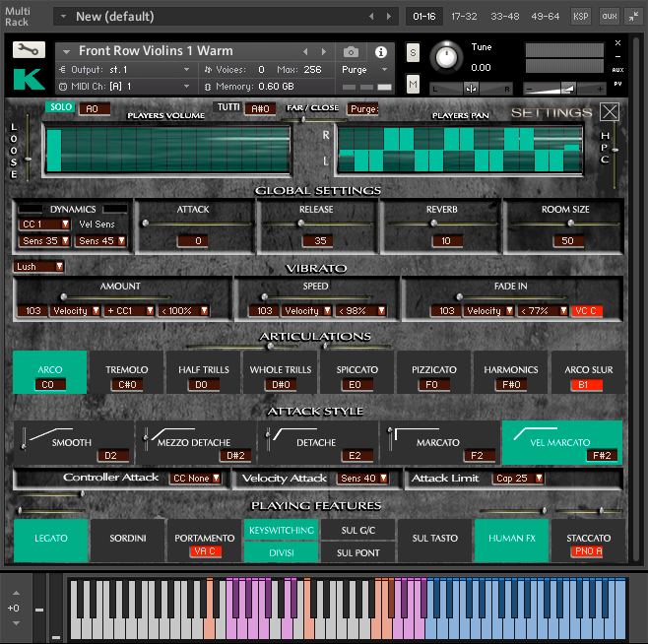Enable Sul Tasto feature
This screenshot has width=648, height=644.
click(434, 539)
